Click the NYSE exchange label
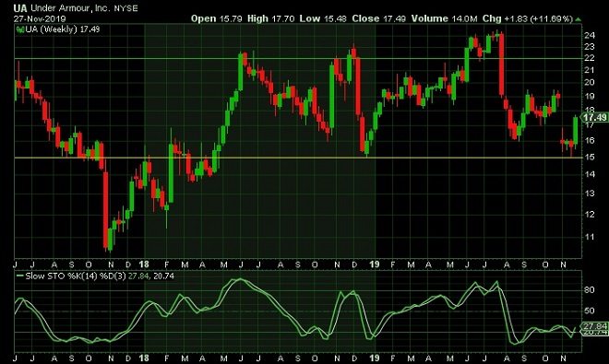Viewport: 609px width, 364px height. point(125,8)
